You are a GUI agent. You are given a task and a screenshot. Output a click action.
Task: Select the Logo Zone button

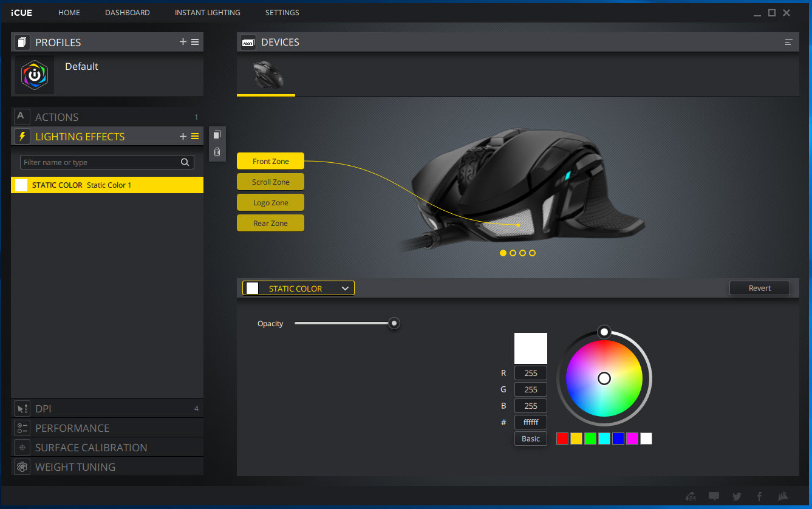pos(270,202)
